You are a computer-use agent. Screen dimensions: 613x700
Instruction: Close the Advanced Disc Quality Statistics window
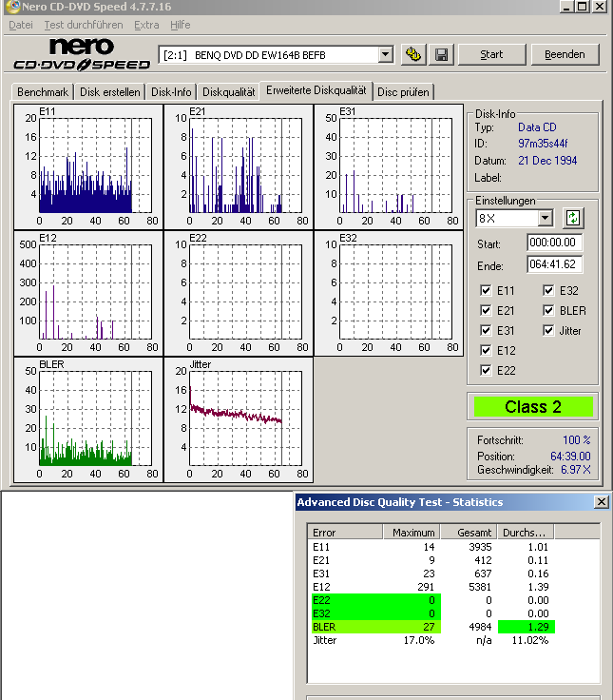(601, 501)
